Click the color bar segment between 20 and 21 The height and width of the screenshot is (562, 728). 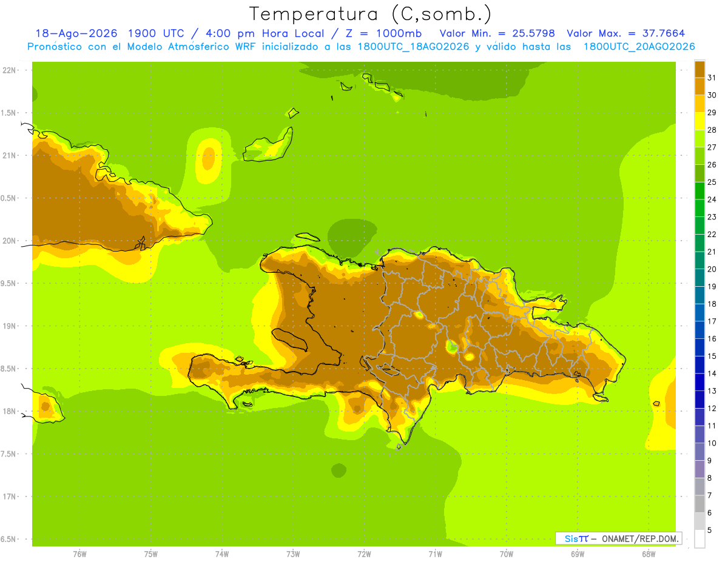pyautogui.click(x=699, y=260)
